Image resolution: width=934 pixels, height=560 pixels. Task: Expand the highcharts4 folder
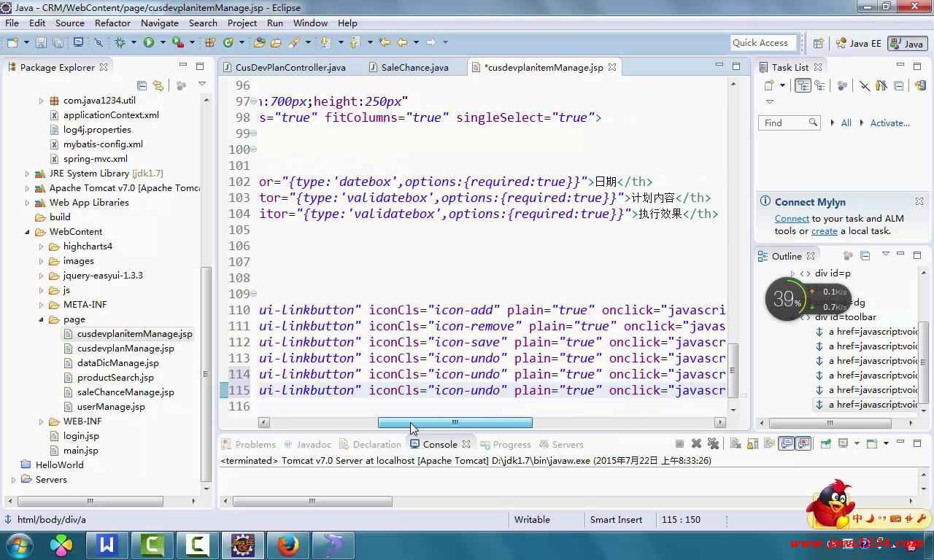(x=42, y=246)
